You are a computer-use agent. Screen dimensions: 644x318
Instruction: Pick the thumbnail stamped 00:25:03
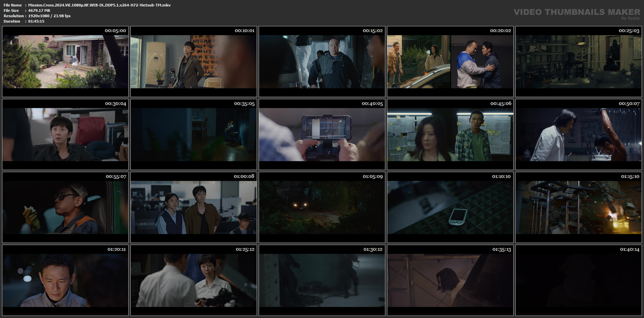pos(579,61)
